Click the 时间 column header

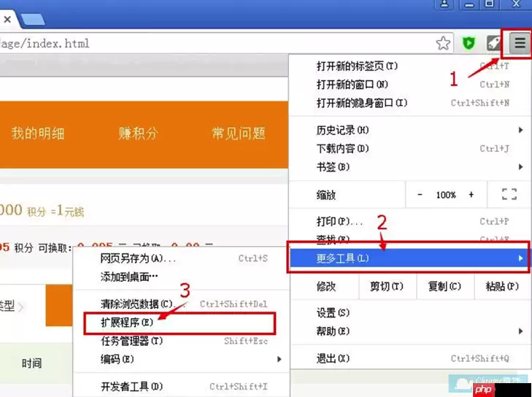tap(32, 363)
